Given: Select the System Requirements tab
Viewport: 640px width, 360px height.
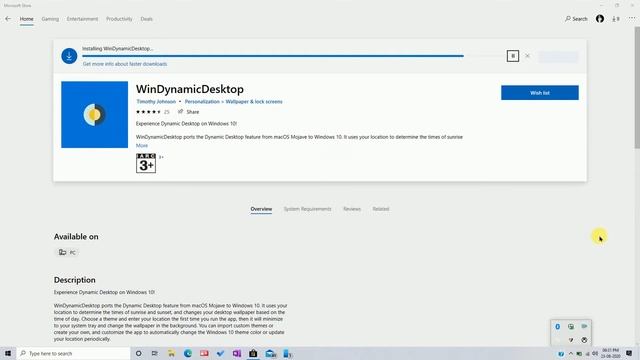Looking at the screenshot, I should point(307,209).
